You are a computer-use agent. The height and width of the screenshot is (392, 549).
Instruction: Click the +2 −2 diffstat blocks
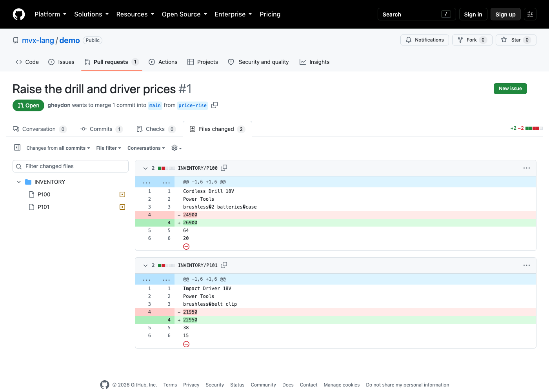point(534,128)
